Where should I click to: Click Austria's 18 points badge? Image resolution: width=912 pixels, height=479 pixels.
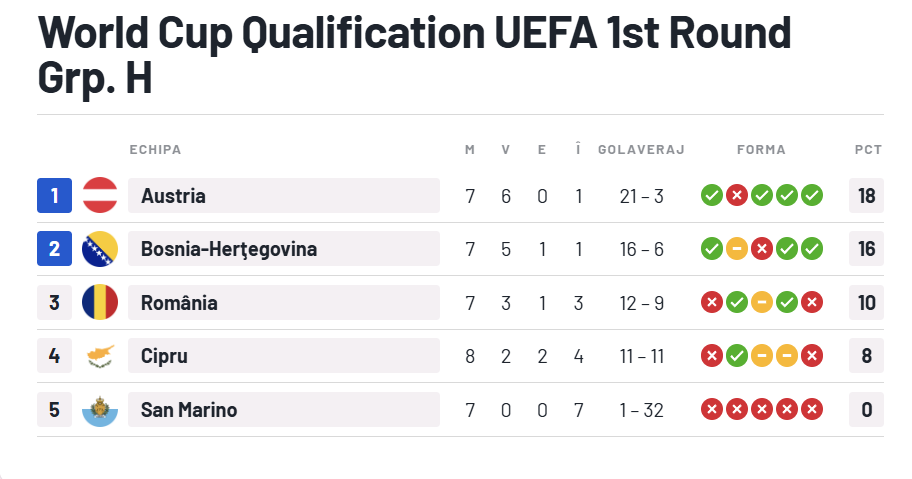(x=866, y=195)
